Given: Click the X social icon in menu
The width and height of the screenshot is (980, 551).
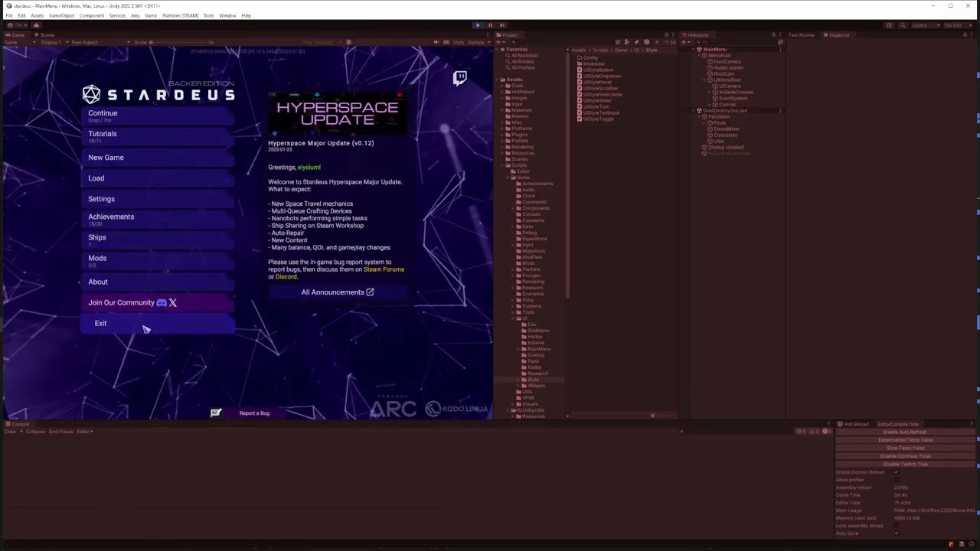Looking at the screenshot, I should (173, 303).
